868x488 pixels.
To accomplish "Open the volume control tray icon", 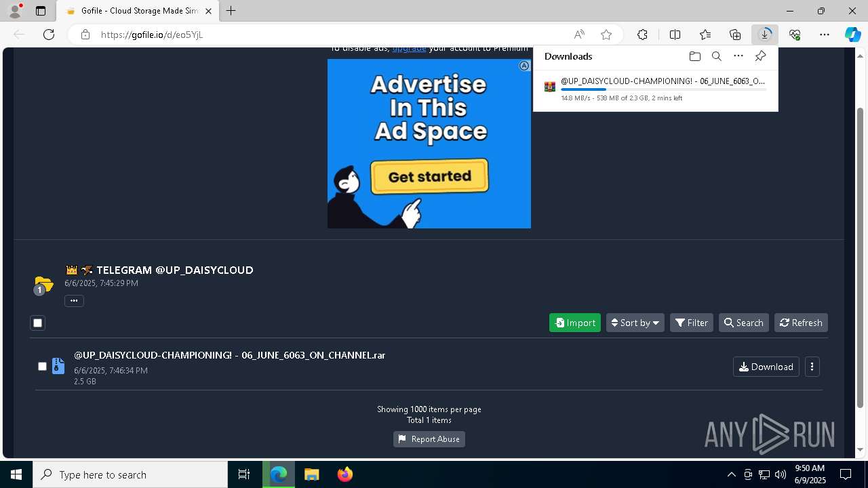I will point(780,474).
